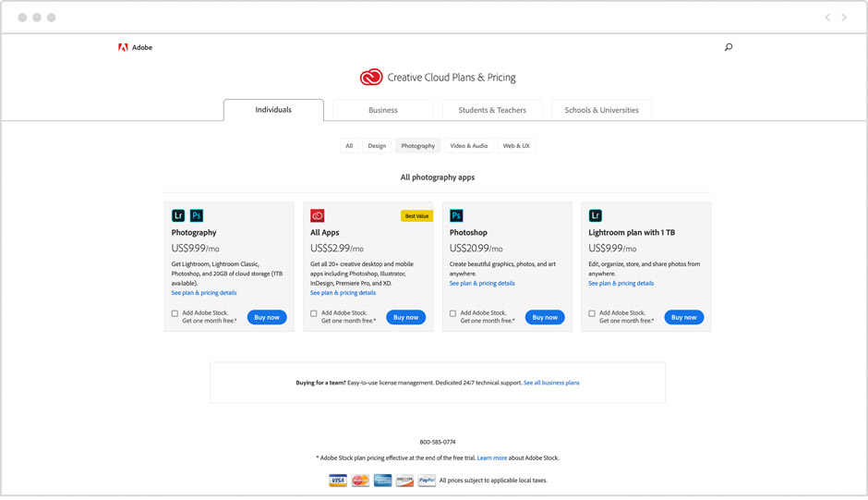Image resolution: width=868 pixels, height=500 pixels.
Task: Enable Add Adobe Stock for the All Apps plan
Action: pyautogui.click(x=314, y=313)
